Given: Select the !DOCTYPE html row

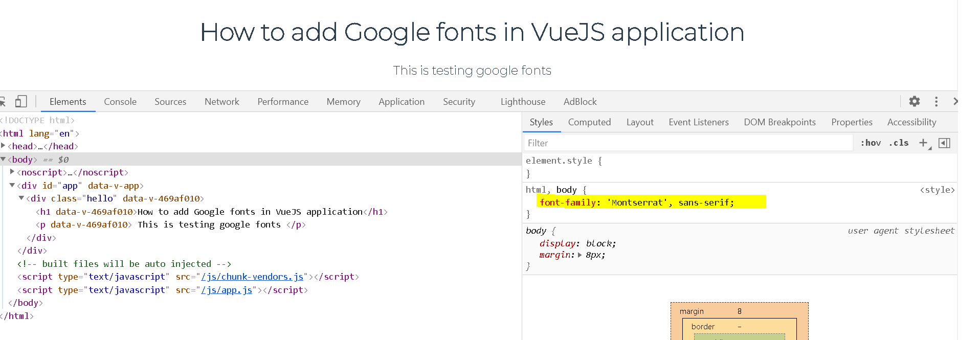Looking at the screenshot, I should (x=37, y=120).
